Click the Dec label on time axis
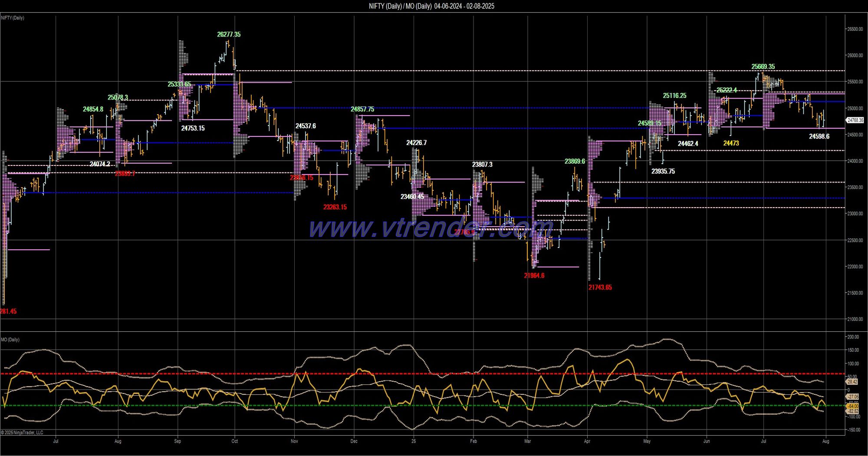 click(354, 441)
